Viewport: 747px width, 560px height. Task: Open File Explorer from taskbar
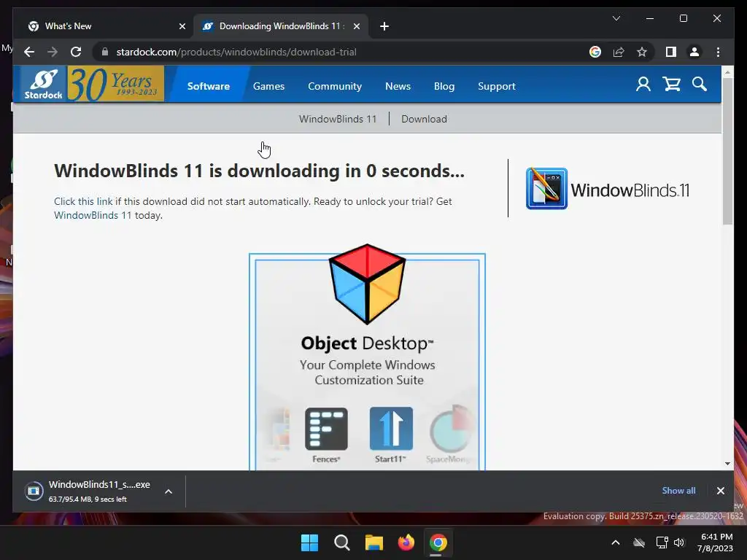(x=374, y=542)
